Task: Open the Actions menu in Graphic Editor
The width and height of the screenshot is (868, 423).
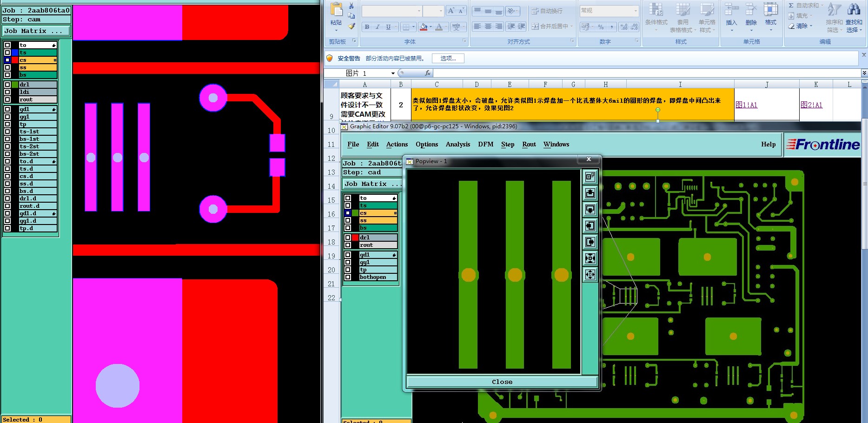Action: 397,144
